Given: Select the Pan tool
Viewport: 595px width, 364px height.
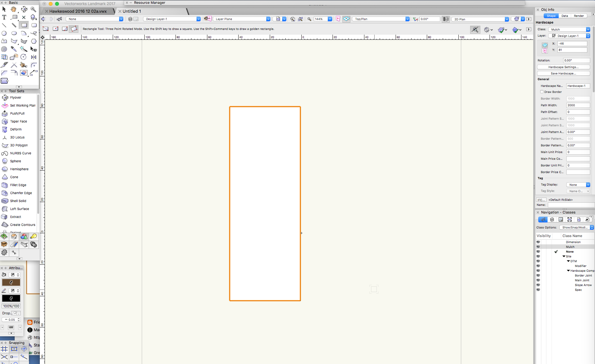Looking at the screenshot, I should tap(13, 10).
